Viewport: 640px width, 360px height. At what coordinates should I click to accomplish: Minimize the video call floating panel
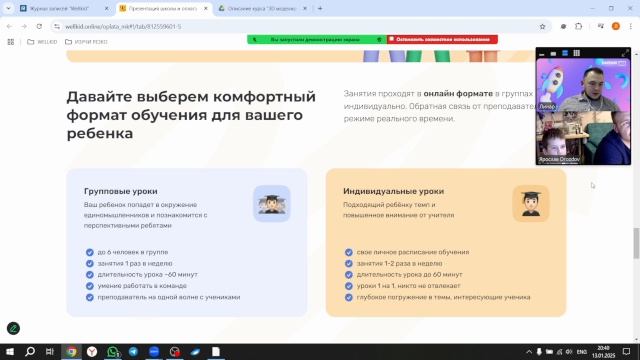(x=542, y=53)
